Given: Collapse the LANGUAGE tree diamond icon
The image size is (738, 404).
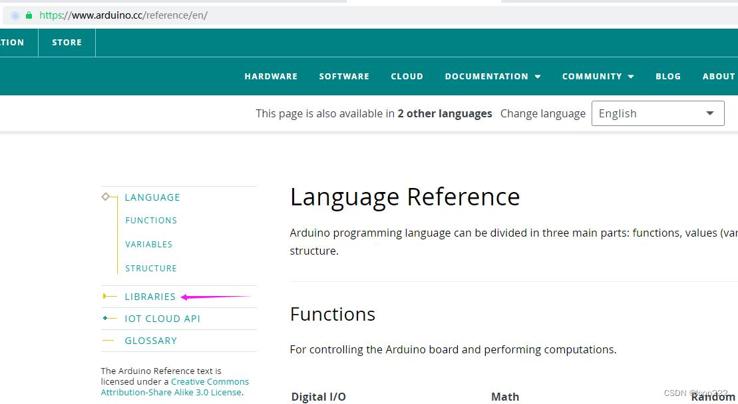Looking at the screenshot, I should [x=105, y=196].
